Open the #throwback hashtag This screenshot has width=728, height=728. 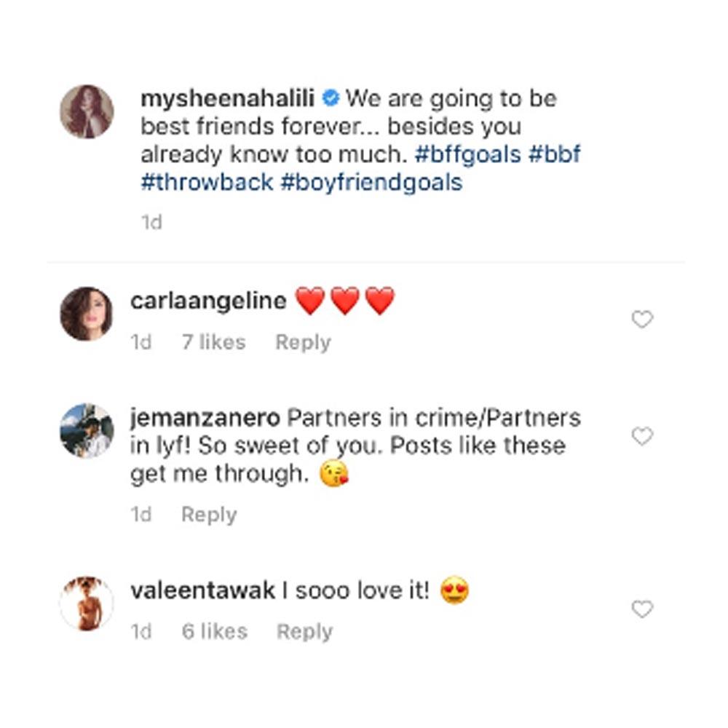pyautogui.click(x=207, y=182)
